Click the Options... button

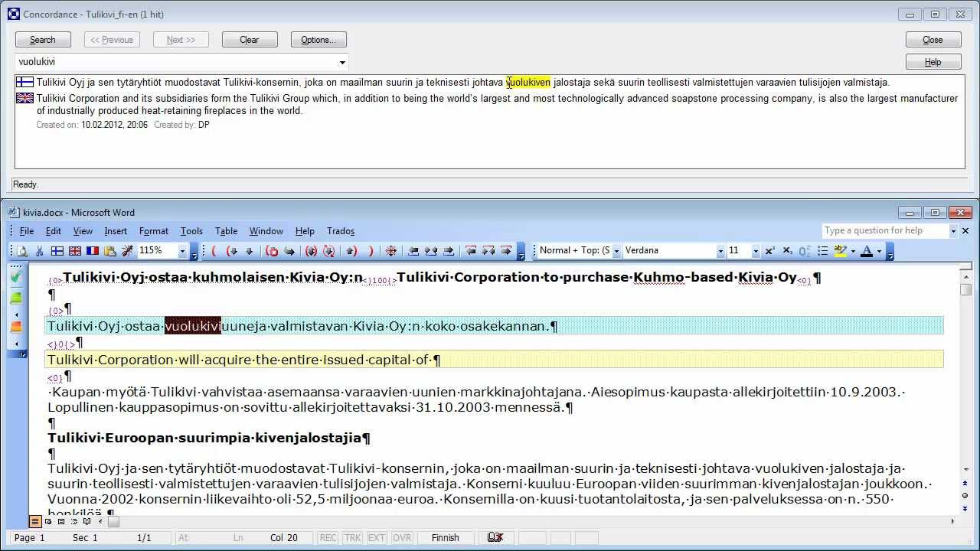pyautogui.click(x=318, y=40)
